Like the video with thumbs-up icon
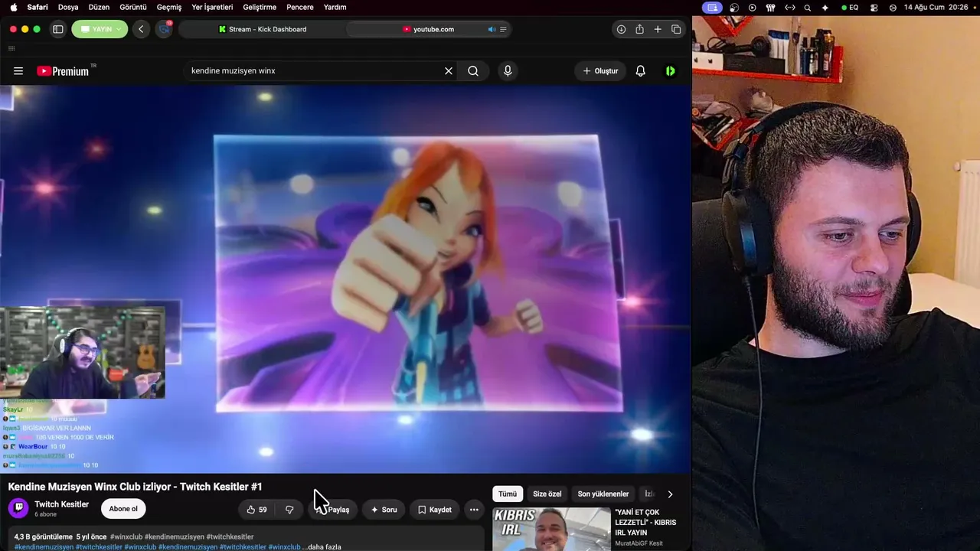The width and height of the screenshot is (980, 551). (x=257, y=510)
